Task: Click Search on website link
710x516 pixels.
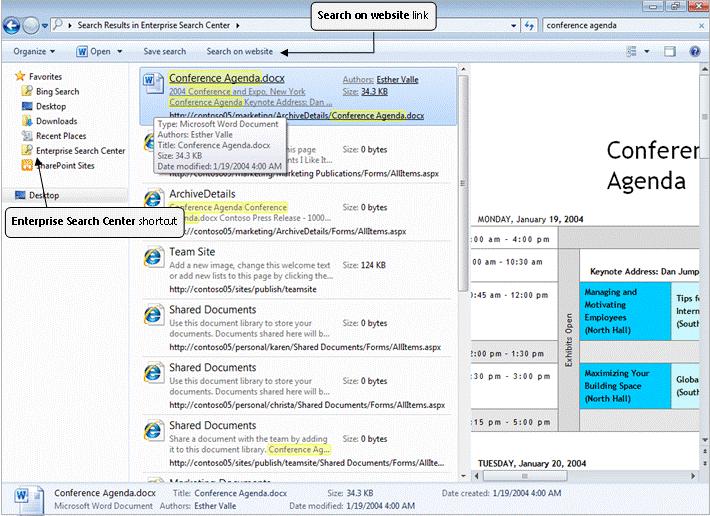Action: pos(240,52)
